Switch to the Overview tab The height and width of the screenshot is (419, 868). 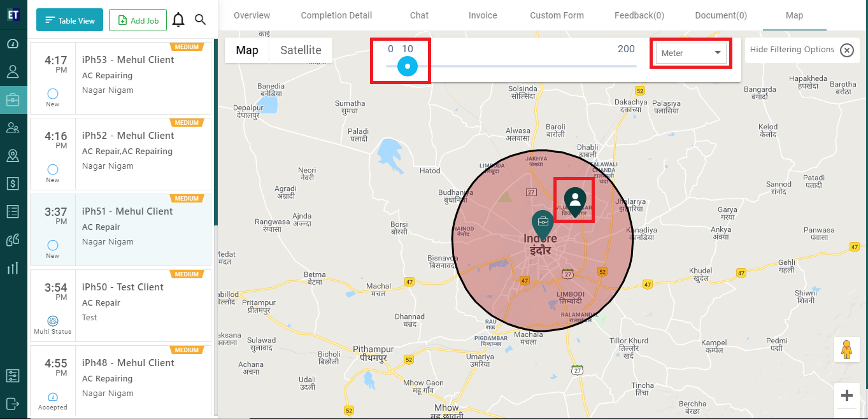tap(252, 15)
